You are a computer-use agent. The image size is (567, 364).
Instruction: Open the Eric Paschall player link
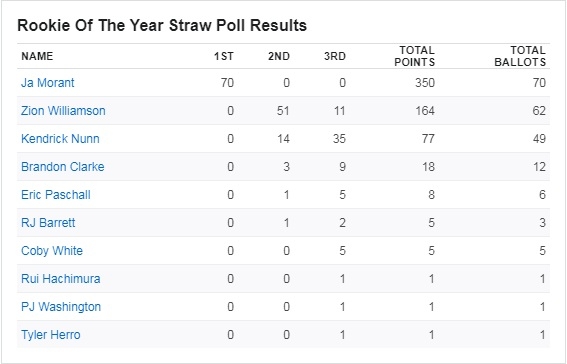pos(56,195)
